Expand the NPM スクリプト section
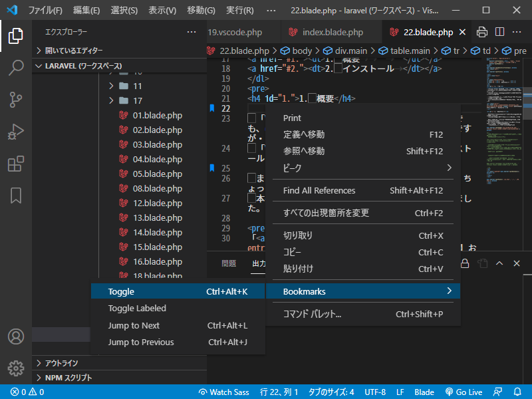 (68, 378)
